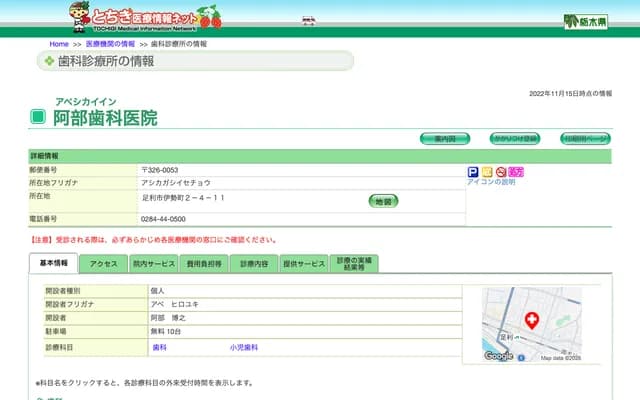Click the pink icon after the no-smoking icon
This screenshot has height=400, width=640.
(x=516, y=172)
